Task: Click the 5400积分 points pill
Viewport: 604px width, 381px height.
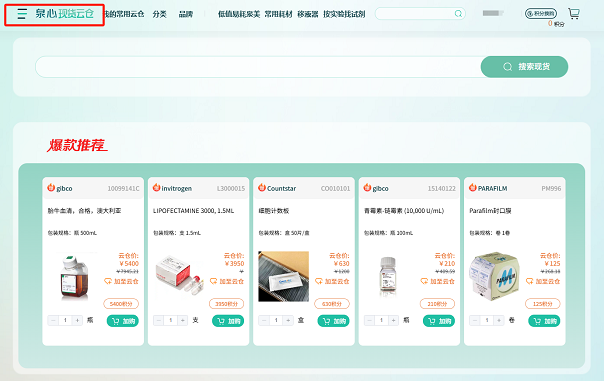Action: point(121,304)
